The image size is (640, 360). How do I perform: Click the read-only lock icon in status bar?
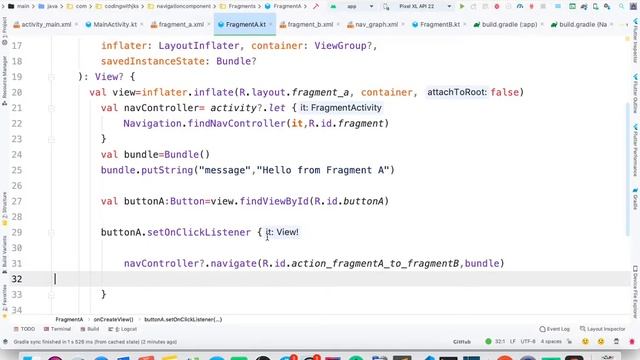coord(569,341)
